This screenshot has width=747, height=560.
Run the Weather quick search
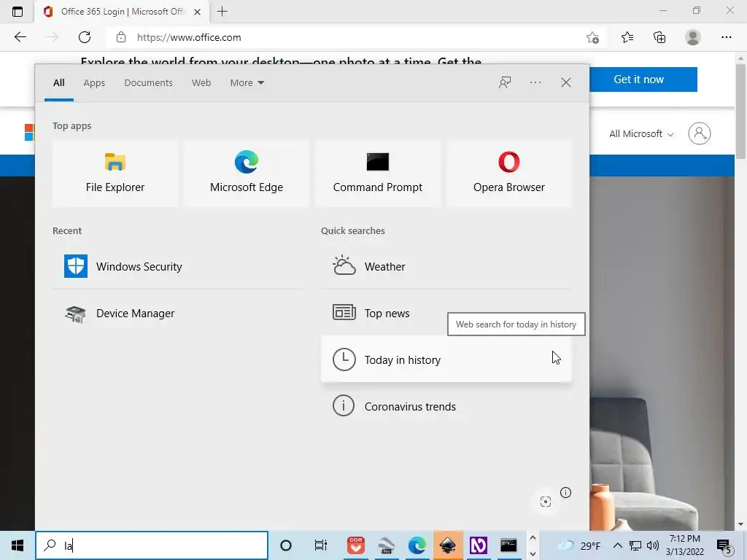tap(446, 266)
